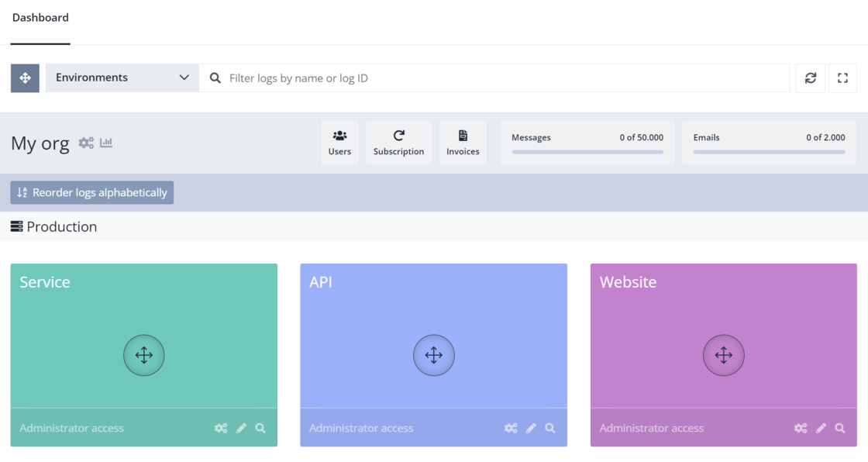The height and width of the screenshot is (462, 868).
Task: Click the Messages usage progress bar
Action: [x=587, y=152]
